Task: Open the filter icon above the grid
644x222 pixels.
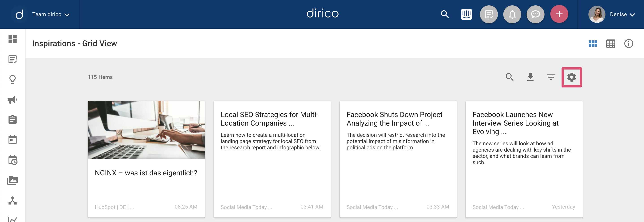Action: [x=551, y=77]
